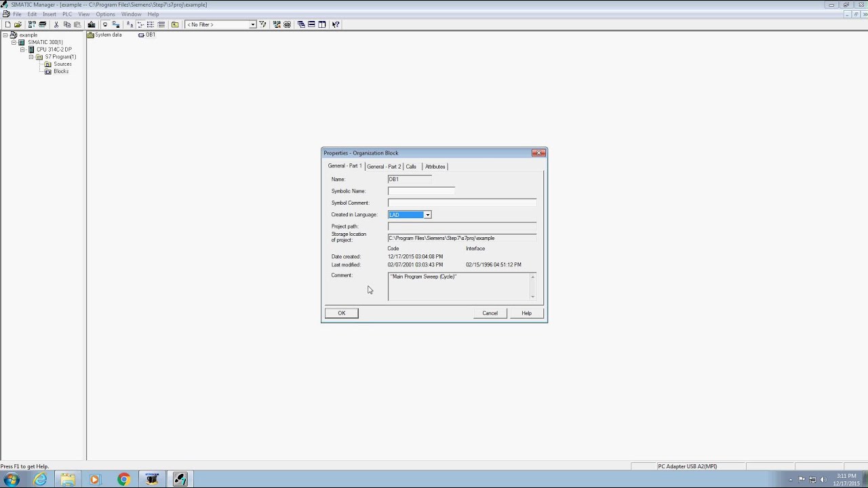Collapse the SIMATIC 300(1) node
The height and width of the screenshot is (488, 868).
coord(14,42)
